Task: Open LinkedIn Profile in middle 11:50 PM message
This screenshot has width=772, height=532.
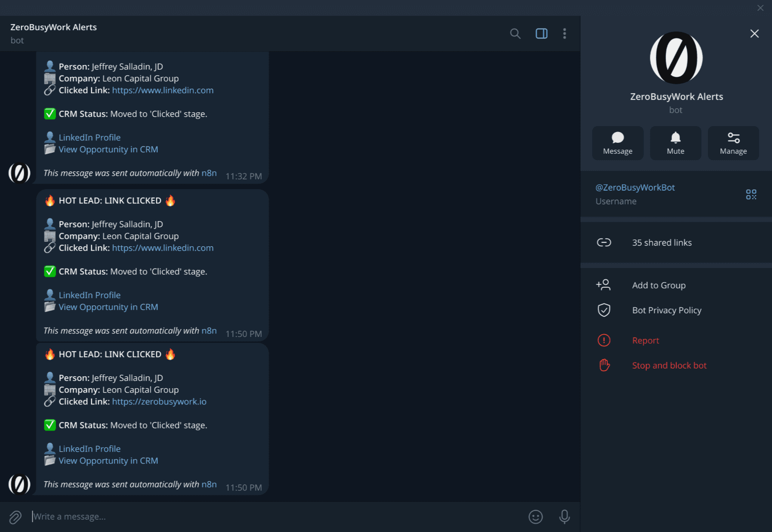Action: pyautogui.click(x=90, y=295)
